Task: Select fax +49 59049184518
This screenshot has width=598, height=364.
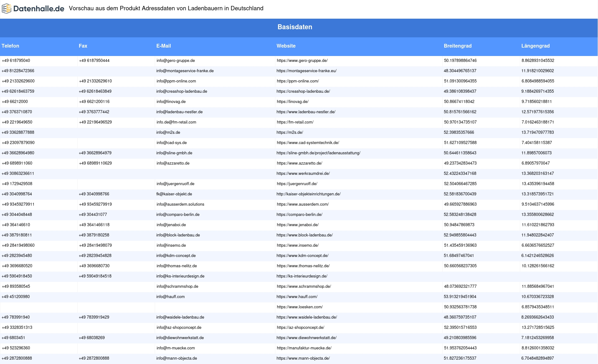Action: click(x=95, y=276)
